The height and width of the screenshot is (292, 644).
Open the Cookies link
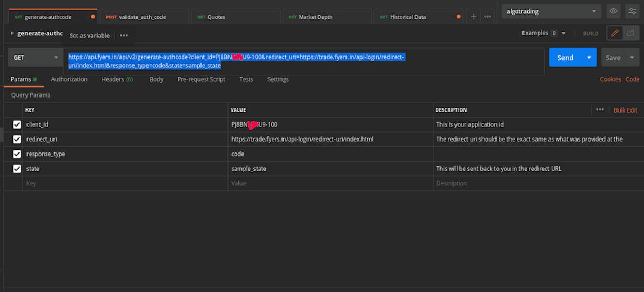pyautogui.click(x=610, y=79)
